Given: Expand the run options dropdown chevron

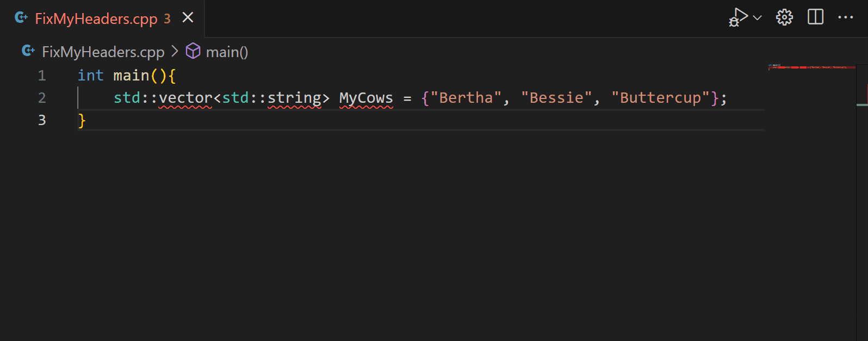Looking at the screenshot, I should [x=756, y=18].
